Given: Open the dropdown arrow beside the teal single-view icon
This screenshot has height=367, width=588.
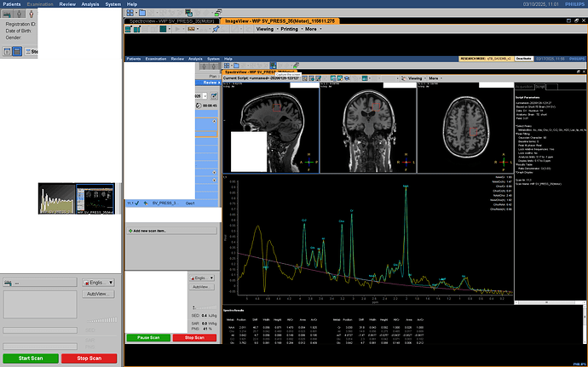Looking at the screenshot, I should pyautogui.click(x=169, y=29).
